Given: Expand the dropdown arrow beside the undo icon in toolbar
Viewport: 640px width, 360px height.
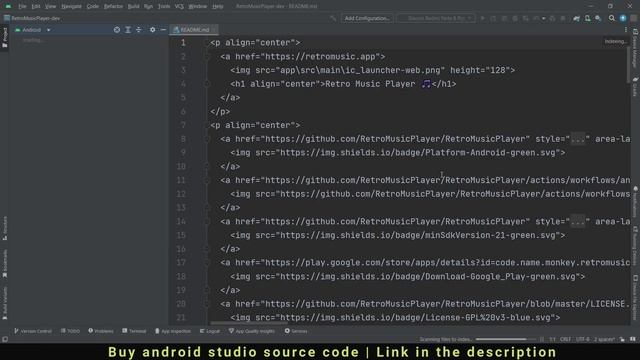Looking at the screenshot, I should point(543,18).
